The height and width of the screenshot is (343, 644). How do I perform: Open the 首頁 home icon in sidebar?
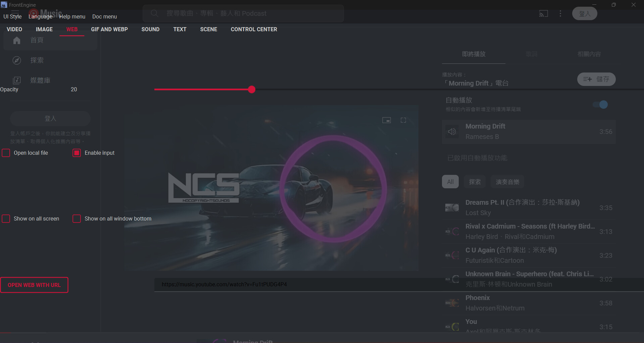(16, 40)
